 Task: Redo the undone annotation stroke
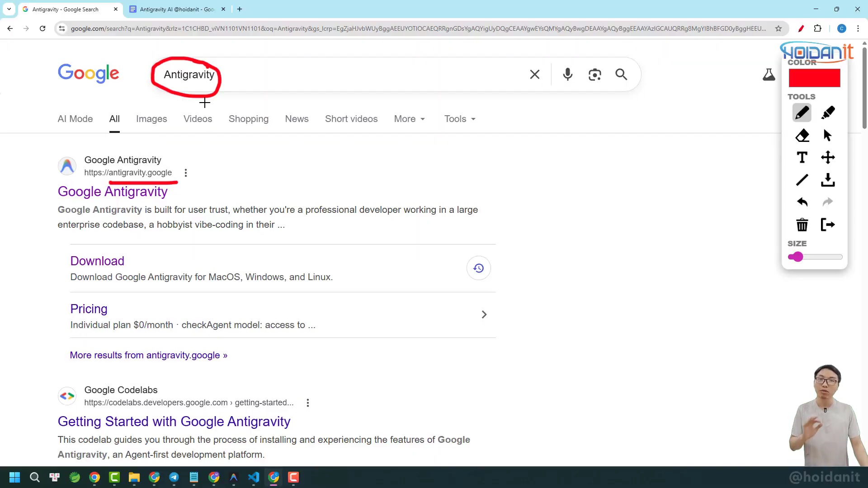(x=828, y=202)
